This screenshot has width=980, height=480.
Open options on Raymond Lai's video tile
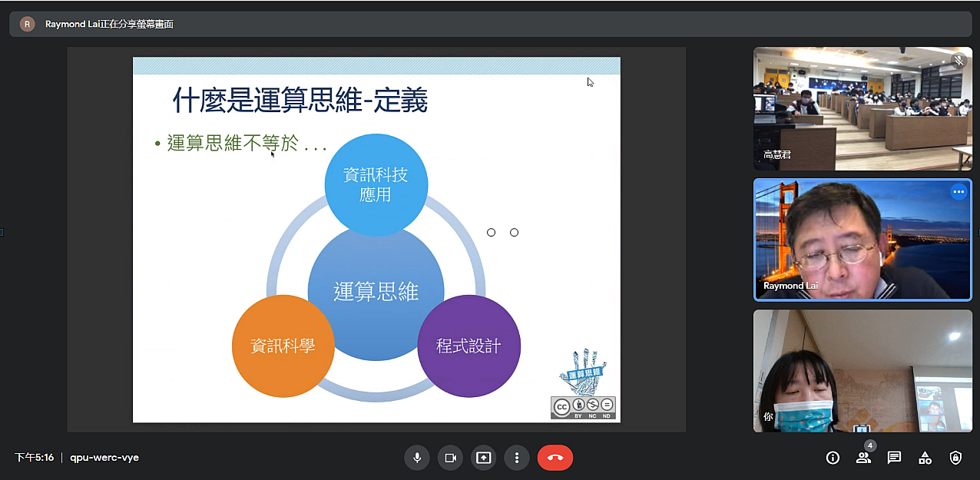(958, 192)
